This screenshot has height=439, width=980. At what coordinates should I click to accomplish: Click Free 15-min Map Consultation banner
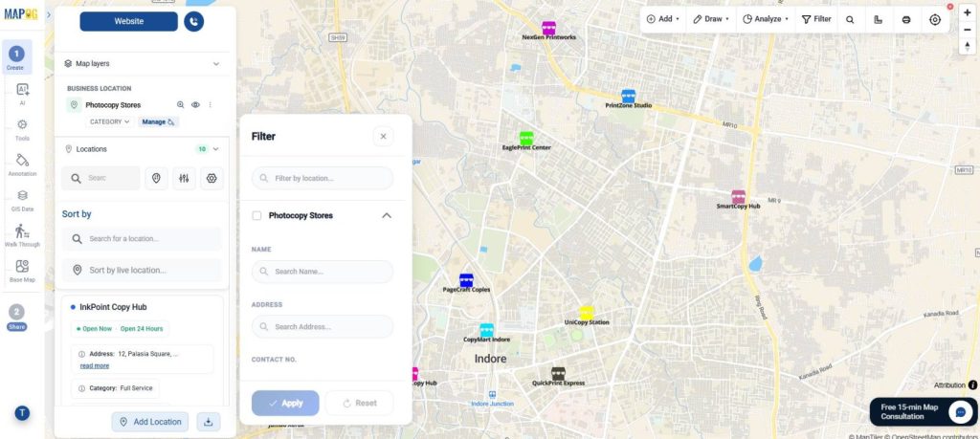tap(924, 412)
